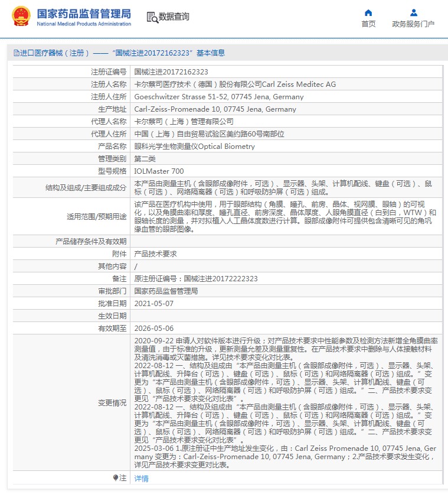Click 国家药品监督管理局 site title
Image resolution: width=448 pixels, height=494 pixels.
pos(84,14)
